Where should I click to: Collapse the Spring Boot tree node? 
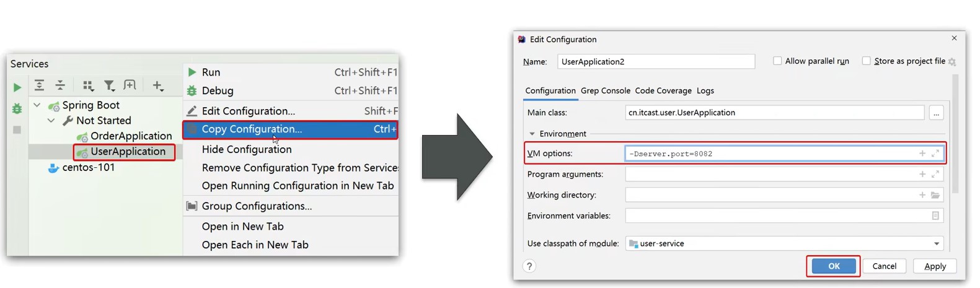click(37, 105)
